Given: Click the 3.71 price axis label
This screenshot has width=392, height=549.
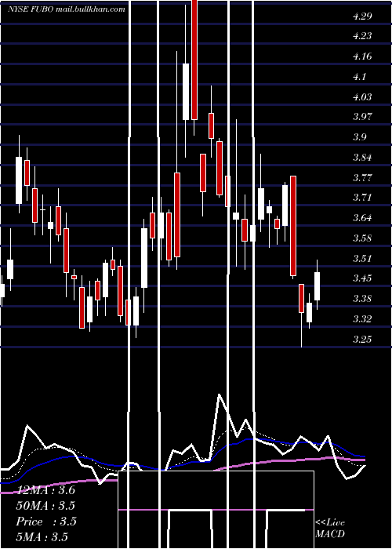Looking at the screenshot, I should [362, 198].
